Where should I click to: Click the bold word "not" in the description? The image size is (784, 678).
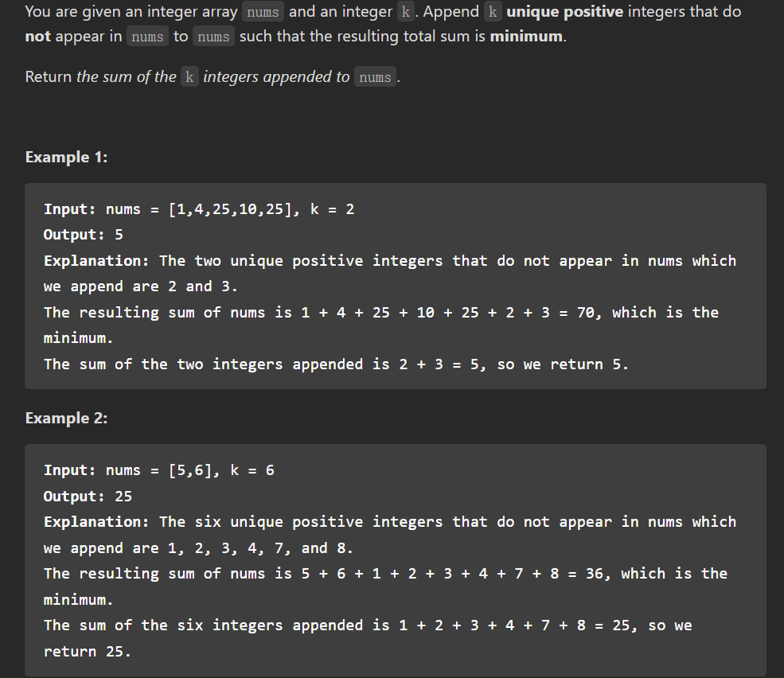coord(38,37)
